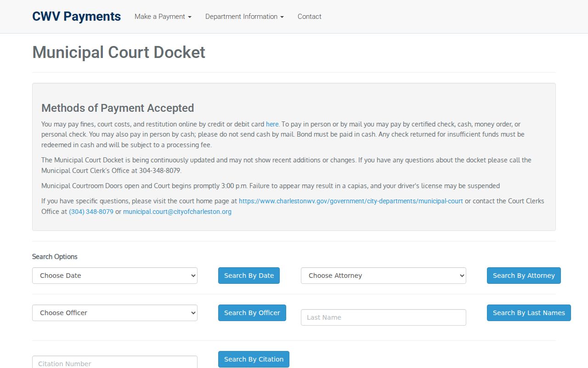Email municipal.court@cityofcharleston.org link
Image resolution: width=588 pixels, height=368 pixels.
177,212
